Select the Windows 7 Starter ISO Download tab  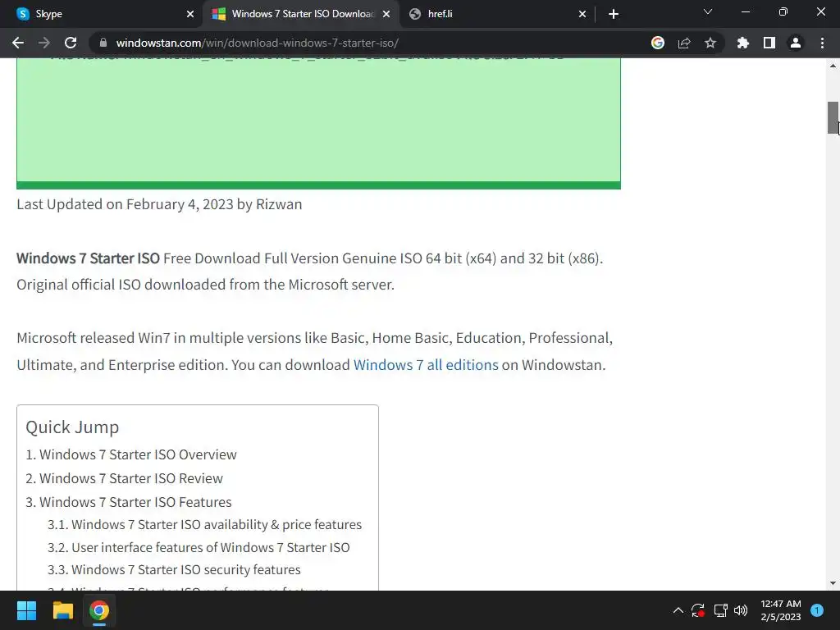[x=300, y=14]
